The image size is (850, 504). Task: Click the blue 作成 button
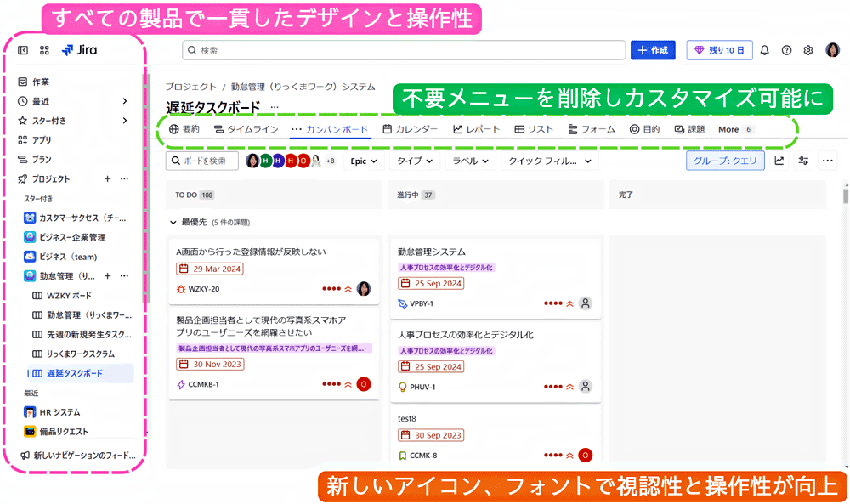[x=653, y=50]
